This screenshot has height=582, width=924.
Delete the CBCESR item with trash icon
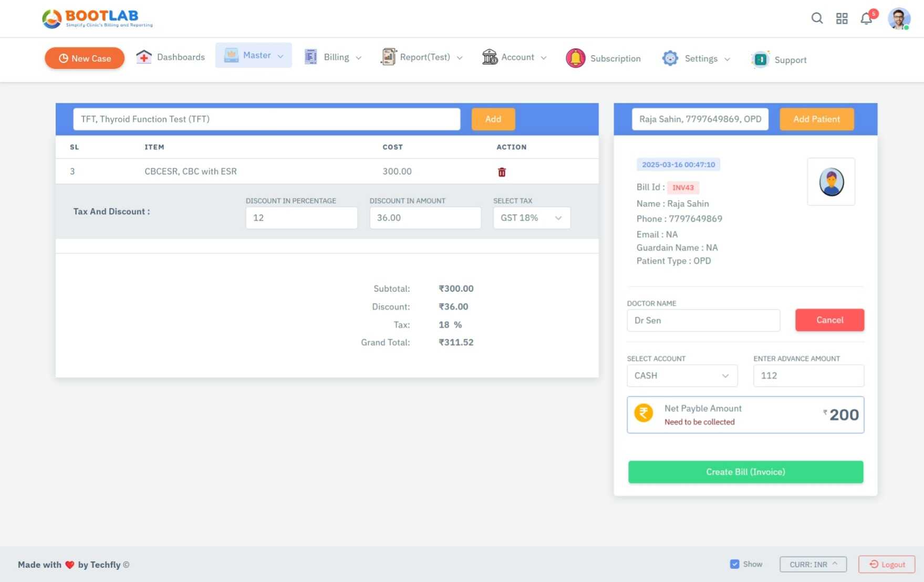(x=502, y=171)
